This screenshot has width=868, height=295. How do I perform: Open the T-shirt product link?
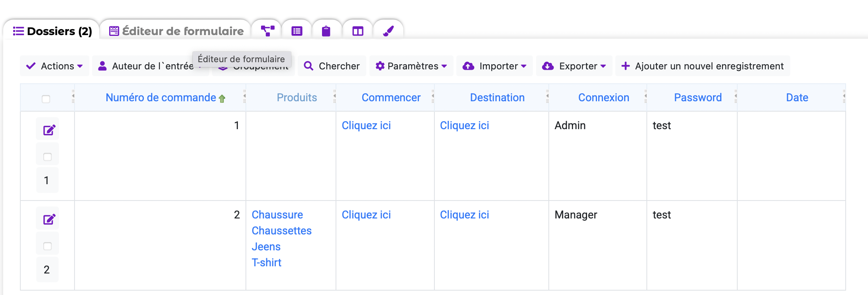point(267,263)
